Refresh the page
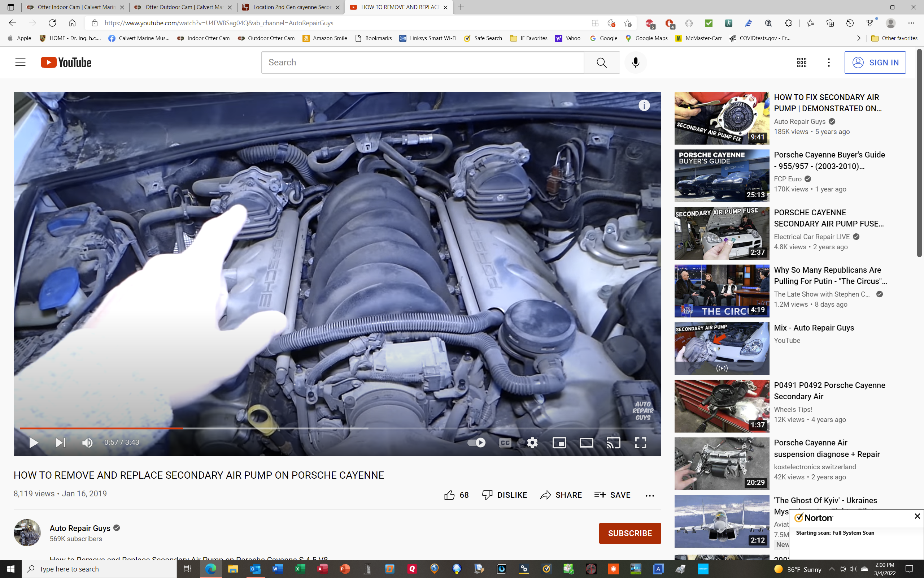The height and width of the screenshot is (578, 924). (52, 23)
